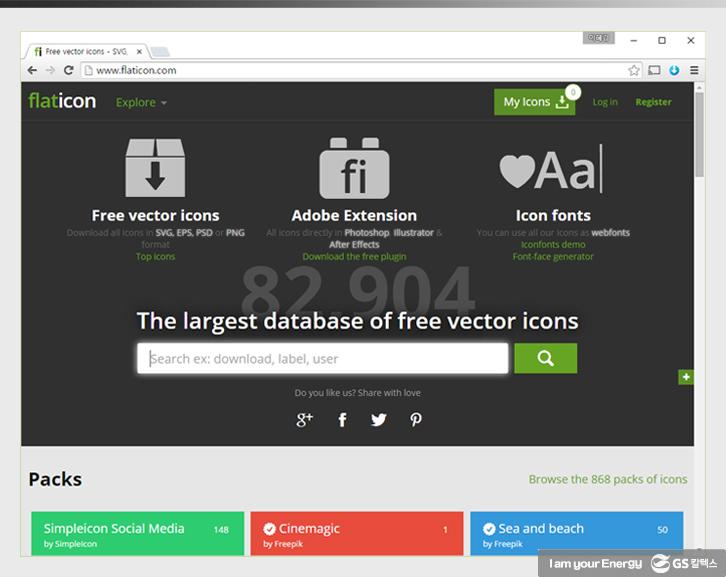Image resolution: width=726 pixels, height=577 pixels.
Task: Open Browse the 868 packs link
Action: (x=607, y=479)
